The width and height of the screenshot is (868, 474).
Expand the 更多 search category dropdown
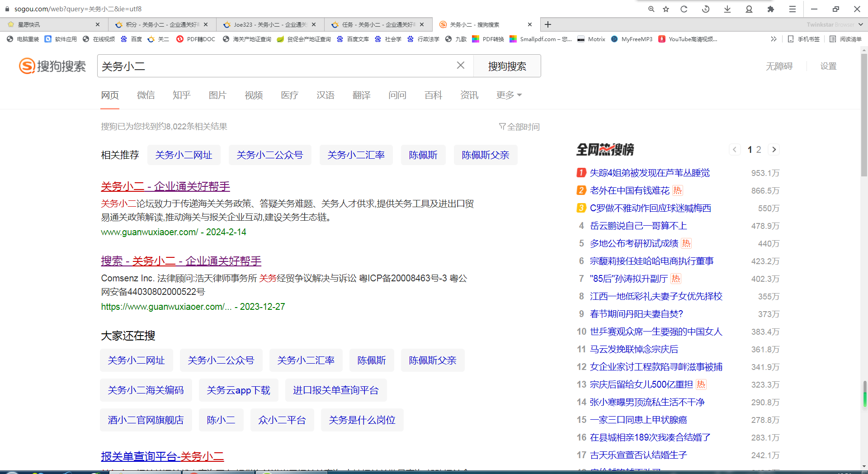509,95
